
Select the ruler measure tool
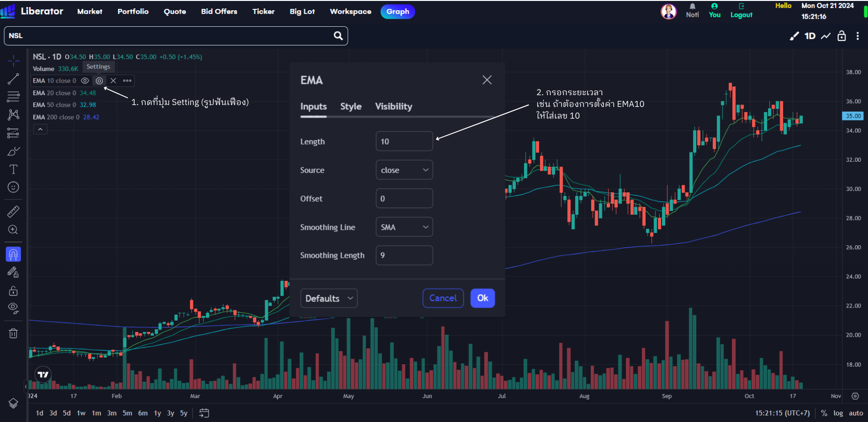[13, 211]
